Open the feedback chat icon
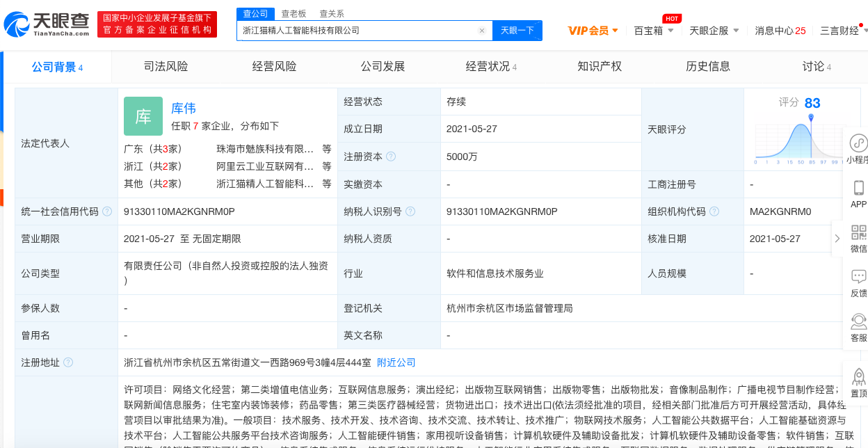The height and width of the screenshot is (448, 868). coord(858,277)
